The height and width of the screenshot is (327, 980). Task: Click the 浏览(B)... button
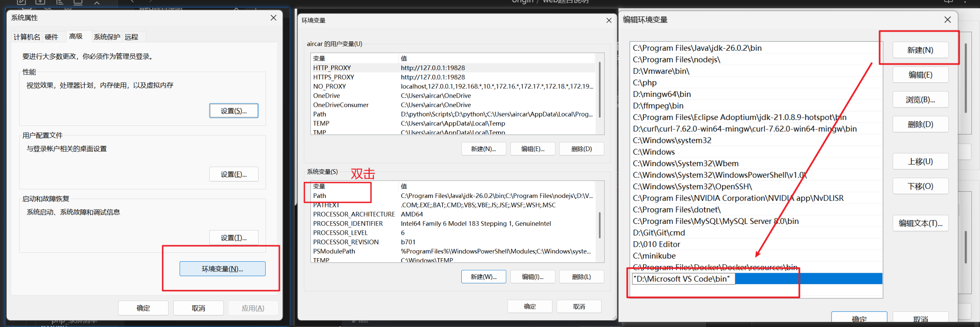click(920, 100)
